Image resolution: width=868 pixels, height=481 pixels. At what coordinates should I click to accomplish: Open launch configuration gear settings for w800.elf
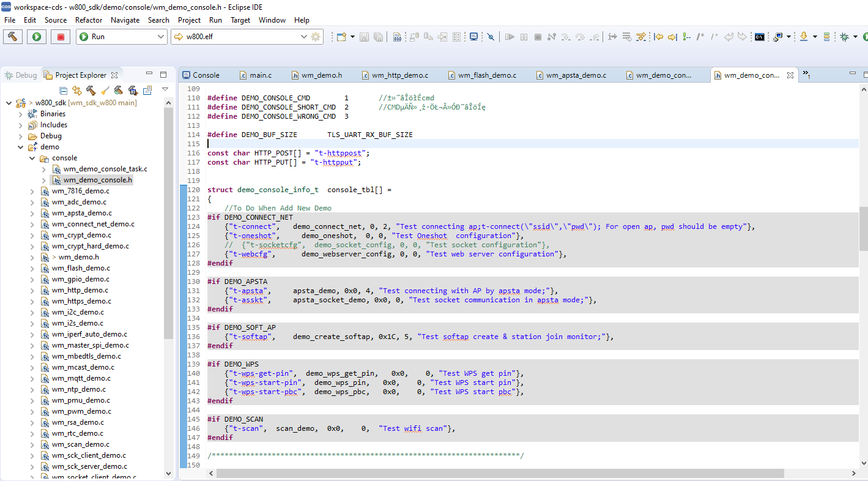coord(316,37)
